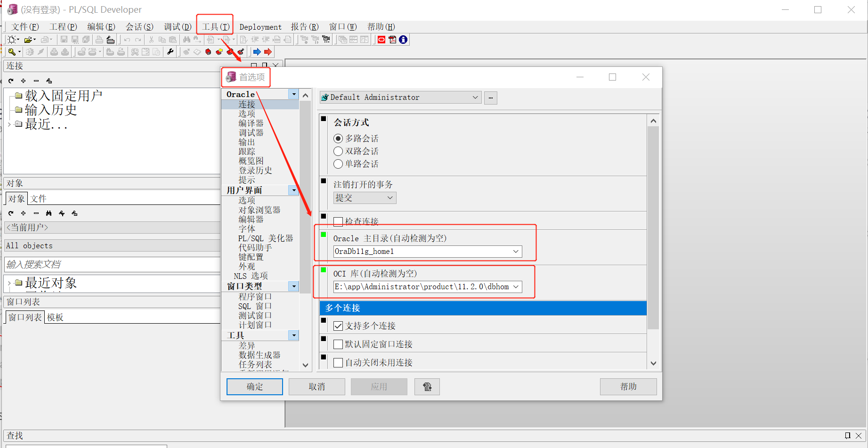
Task: Select 对象浏览器 preference item
Action: coord(260,210)
